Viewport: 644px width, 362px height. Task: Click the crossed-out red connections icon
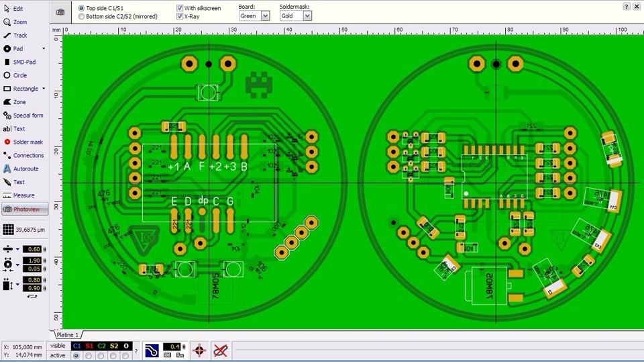click(221, 351)
